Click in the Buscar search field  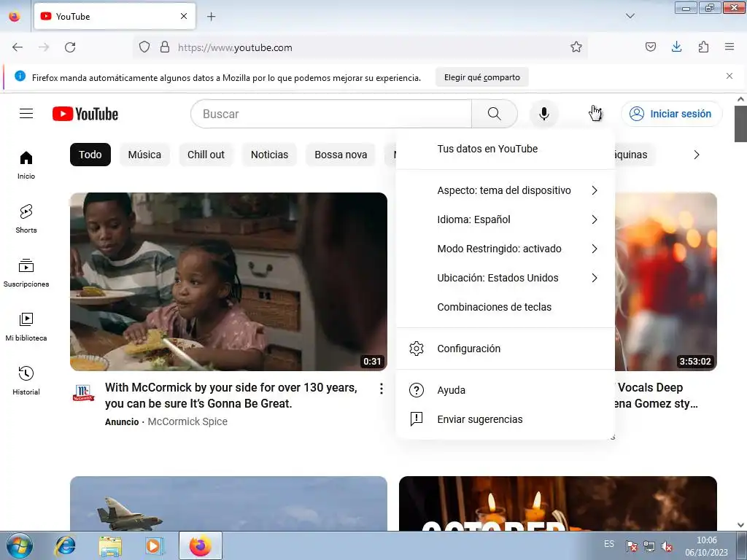pyautogui.click(x=331, y=114)
